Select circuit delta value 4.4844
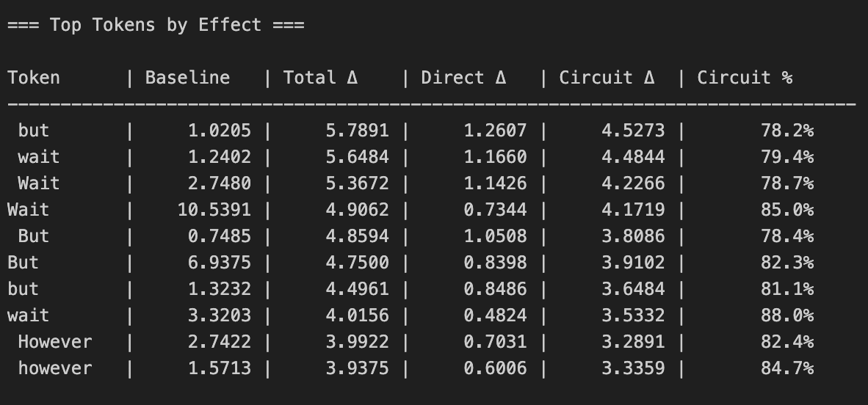 coord(633,157)
